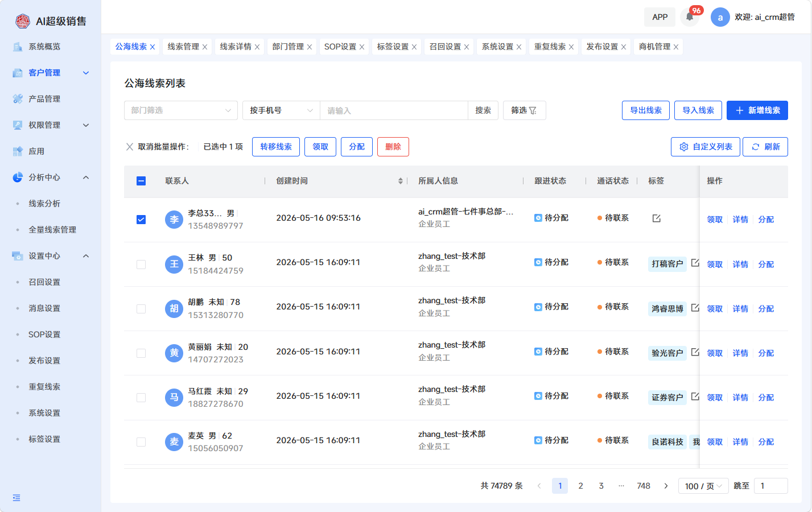The image size is (812, 512).
Task: Click the 请输入 search input field
Action: (394, 110)
